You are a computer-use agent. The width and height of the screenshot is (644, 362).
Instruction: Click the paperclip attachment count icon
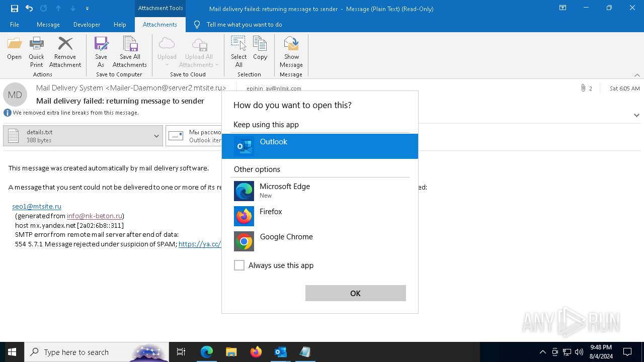click(x=583, y=88)
